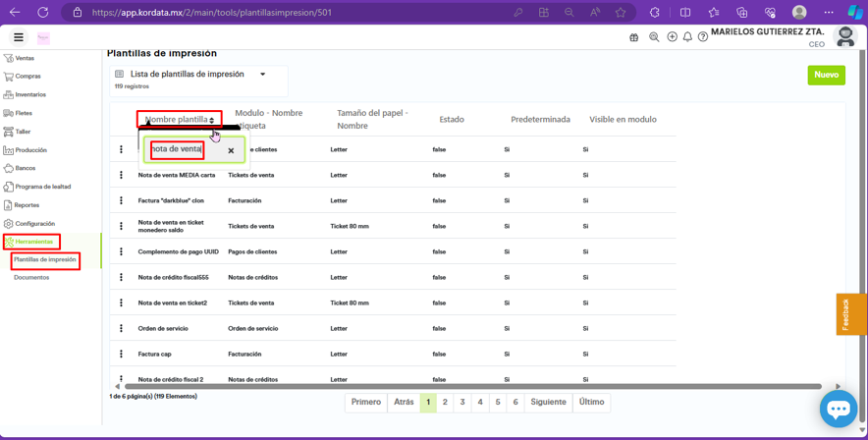Expand the Ventas sidebar section
Screen dimensions: 868x440
pos(25,58)
